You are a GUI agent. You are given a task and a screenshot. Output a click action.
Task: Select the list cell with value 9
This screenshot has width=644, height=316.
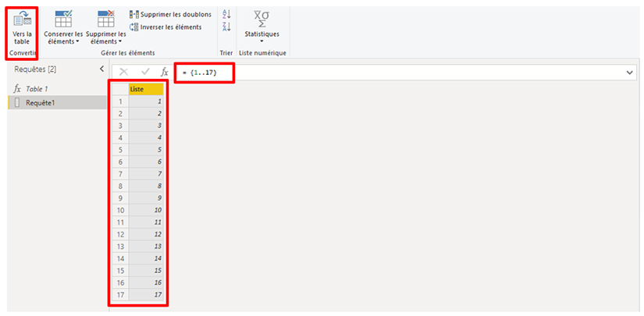click(146, 199)
